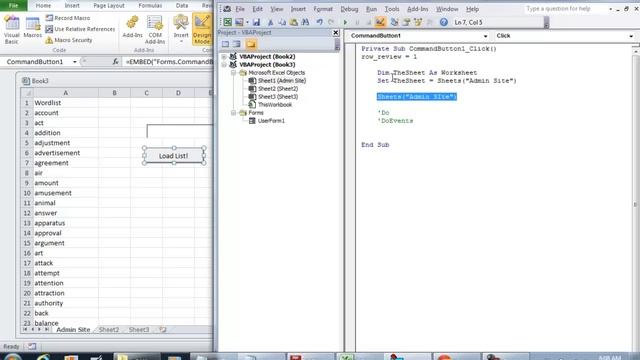Screen dimensions: 640x360
Task: Open Visual Basic editor from Excel ribbon
Action: 11,29
